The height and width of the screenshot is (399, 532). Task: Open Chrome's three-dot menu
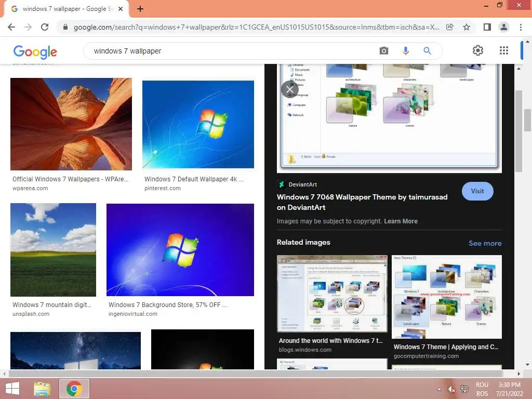tap(521, 27)
